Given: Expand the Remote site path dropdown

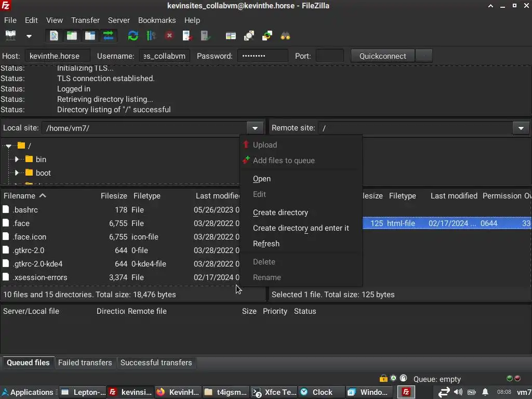Looking at the screenshot, I should 521,128.
